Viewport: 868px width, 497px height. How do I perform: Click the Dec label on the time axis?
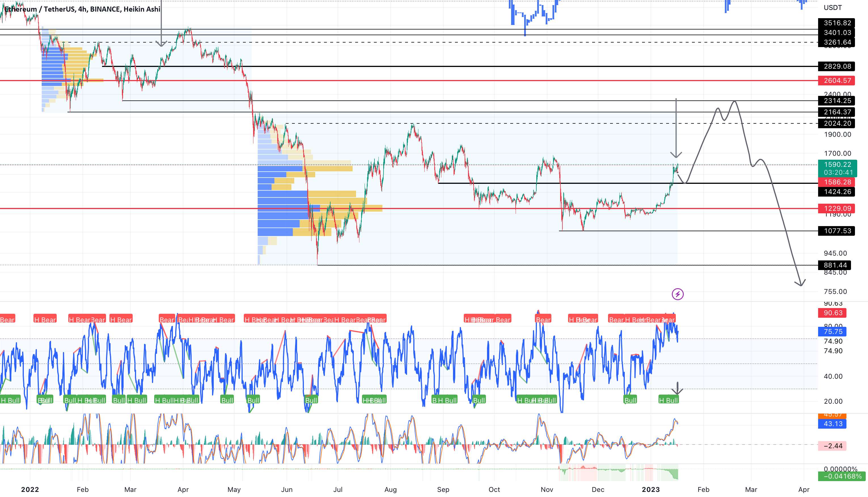click(598, 490)
